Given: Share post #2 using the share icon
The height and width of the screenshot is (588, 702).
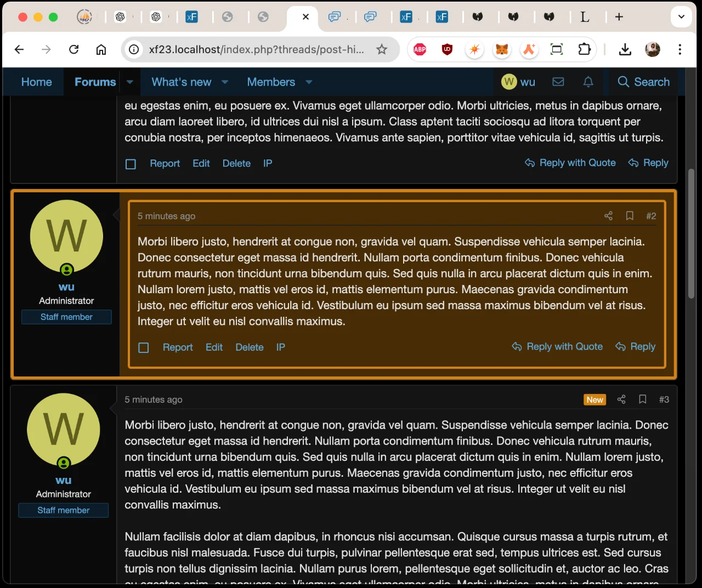Looking at the screenshot, I should pyautogui.click(x=608, y=216).
